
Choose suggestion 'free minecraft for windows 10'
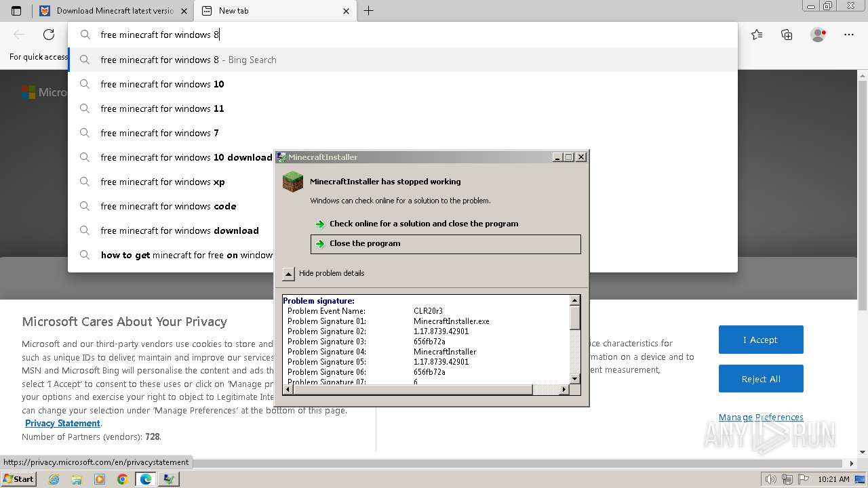point(403,84)
